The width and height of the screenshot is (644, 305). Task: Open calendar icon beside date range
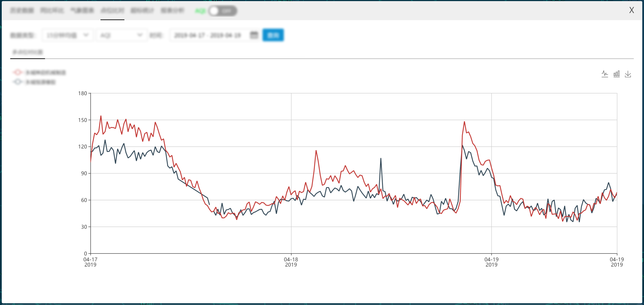pyautogui.click(x=254, y=35)
